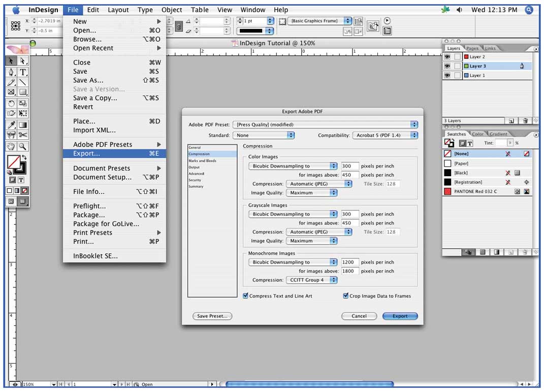Open the Adobe PDF Preset dropdown
The height and width of the screenshot is (392, 544).
click(325, 124)
